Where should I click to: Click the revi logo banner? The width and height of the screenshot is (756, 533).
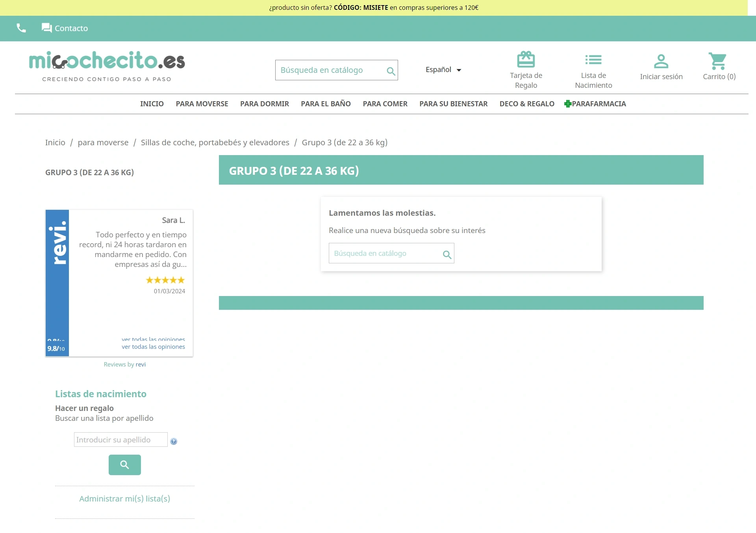(x=57, y=243)
